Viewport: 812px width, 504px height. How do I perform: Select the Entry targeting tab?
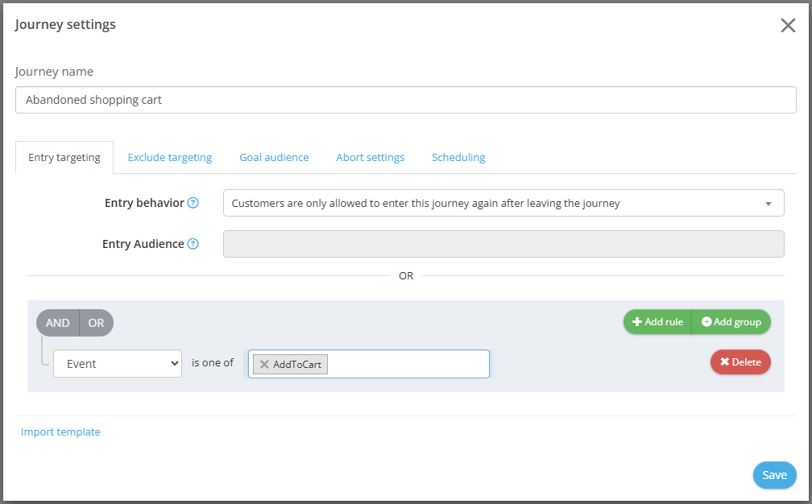[x=64, y=158]
